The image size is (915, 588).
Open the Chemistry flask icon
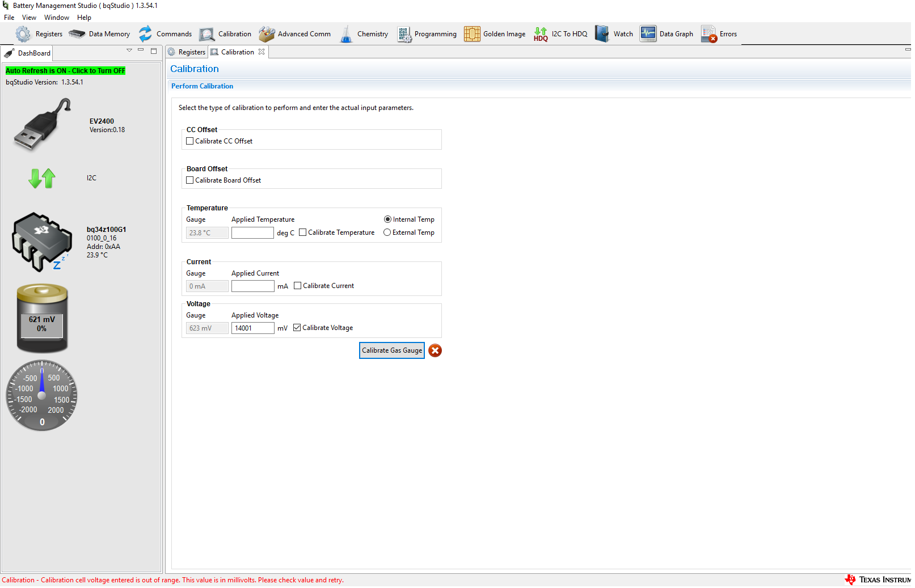(x=346, y=34)
